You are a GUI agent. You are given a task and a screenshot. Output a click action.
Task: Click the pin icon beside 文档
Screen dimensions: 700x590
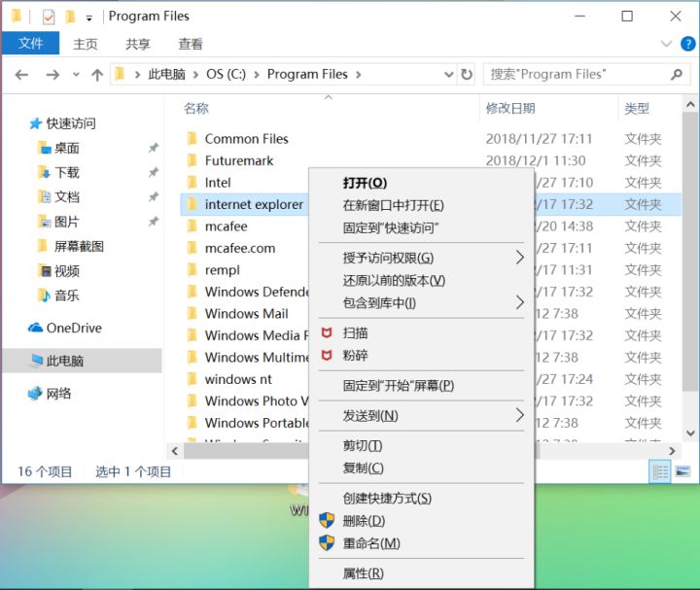click(154, 196)
